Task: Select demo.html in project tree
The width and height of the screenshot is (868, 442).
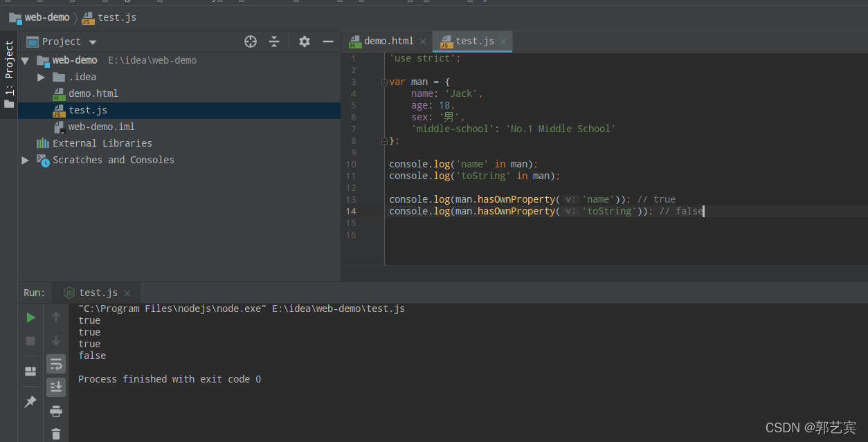Action: [x=93, y=93]
